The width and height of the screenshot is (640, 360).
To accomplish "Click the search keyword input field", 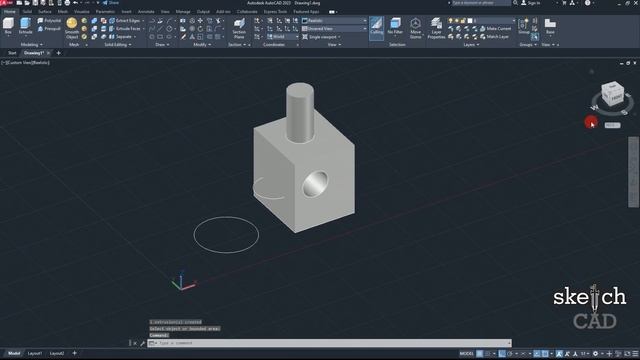I will (480, 3).
